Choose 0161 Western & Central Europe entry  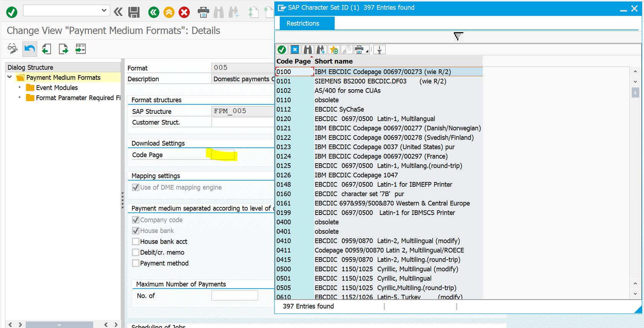click(379, 203)
